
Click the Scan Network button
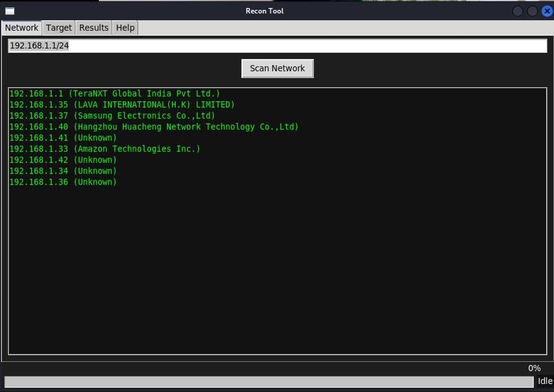[x=278, y=68]
